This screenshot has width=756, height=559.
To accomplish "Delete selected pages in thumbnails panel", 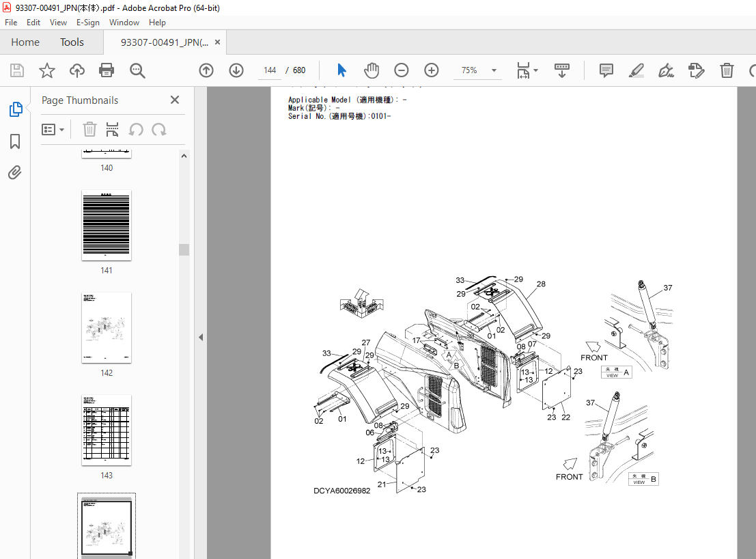I will click(x=89, y=130).
